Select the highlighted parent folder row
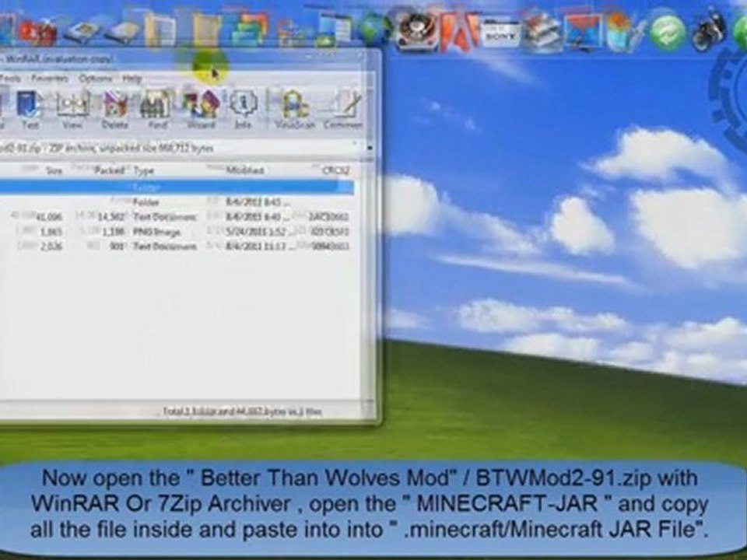Image resolution: width=747 pixels, height=560 pixels. click(x=177, y=187)
